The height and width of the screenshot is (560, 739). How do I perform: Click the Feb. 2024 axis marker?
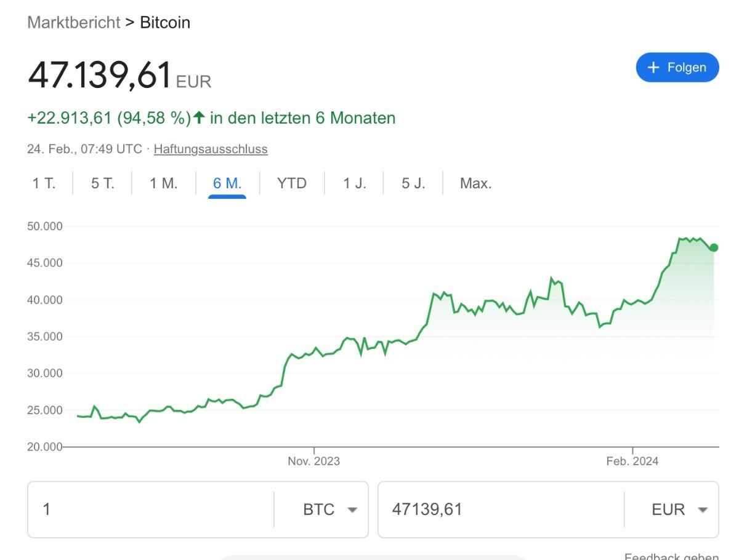(x=632, y=461)
